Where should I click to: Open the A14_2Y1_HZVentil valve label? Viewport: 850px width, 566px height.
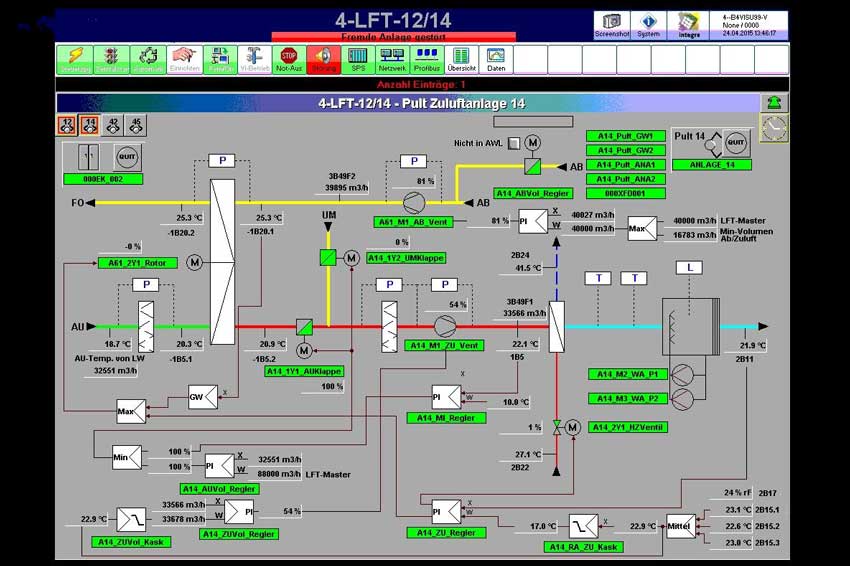click(628, 427)
